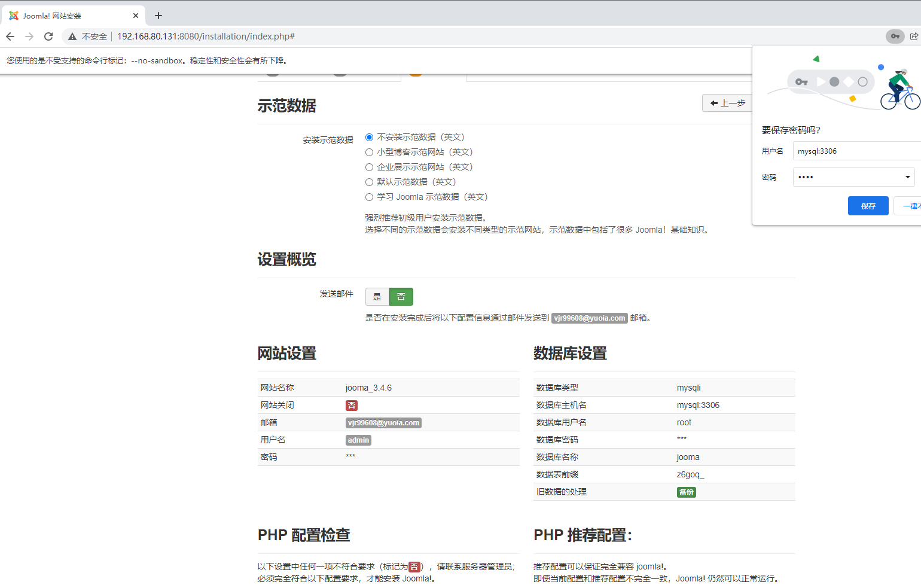This screenshot has height=588, width=921.
Task: Set 发送邮件 to 是
Action: click(x=377, y=297)
